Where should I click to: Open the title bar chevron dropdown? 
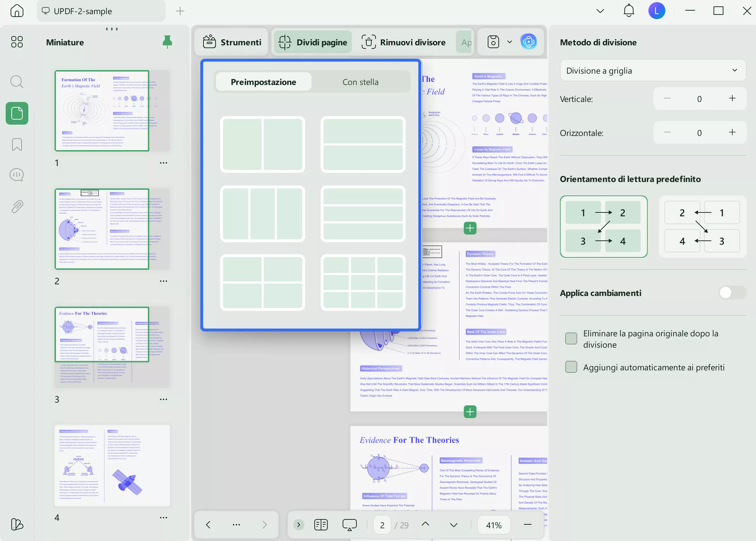pos(600,11)
